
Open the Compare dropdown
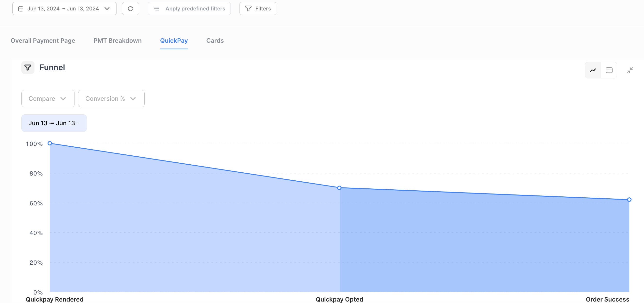(x=48, y=99)
